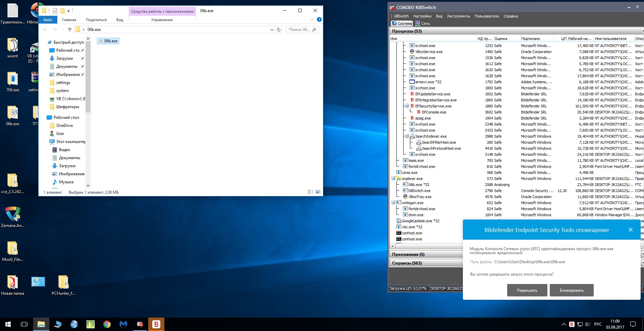Click the Bitdefender icon in the system tray
This screenshot has height=331, width=644.
[572, 324]
